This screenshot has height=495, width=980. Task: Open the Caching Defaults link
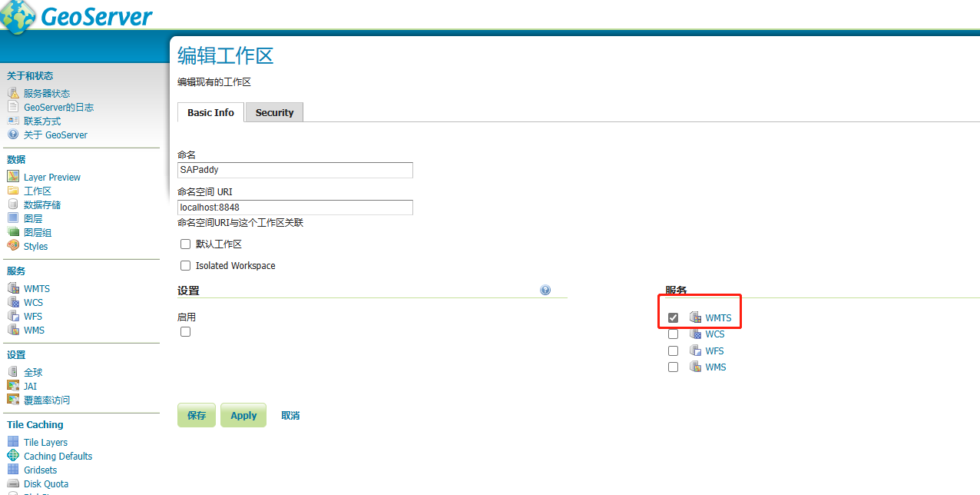58,456
